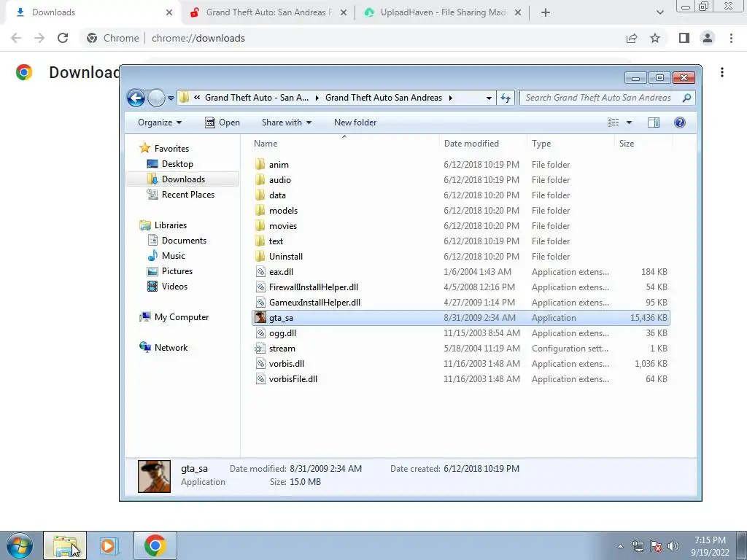This screenshot has height=560, width=747.
Task: Select the data folder icon
Action: point(260,195)
